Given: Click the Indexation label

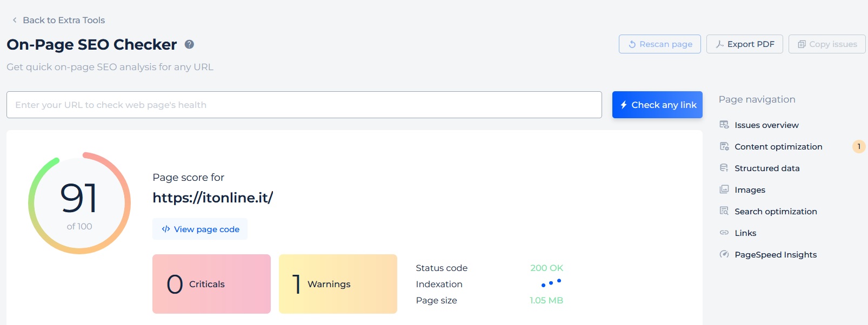Looking at the screenshot, I should (x=439, y=284).
